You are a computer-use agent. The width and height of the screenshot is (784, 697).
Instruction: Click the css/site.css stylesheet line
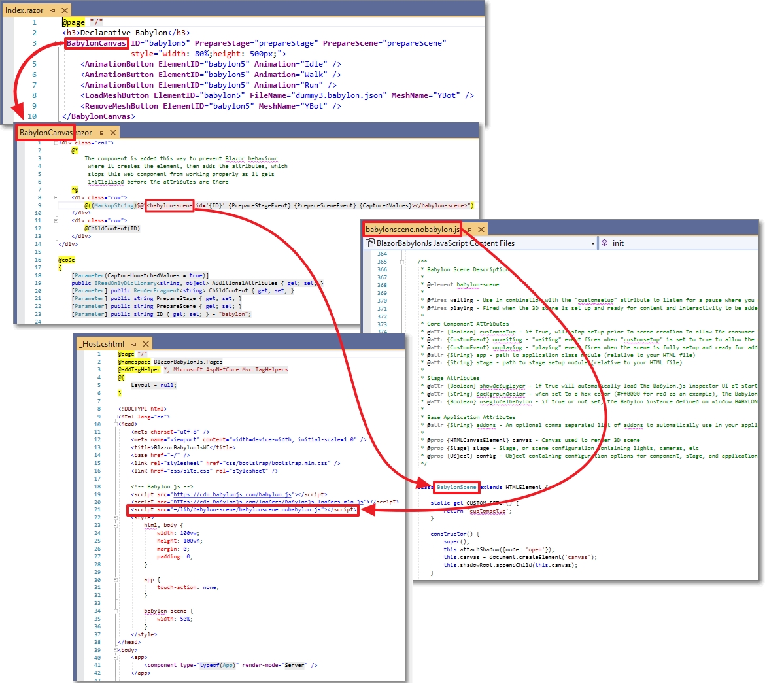click(205, 471)
